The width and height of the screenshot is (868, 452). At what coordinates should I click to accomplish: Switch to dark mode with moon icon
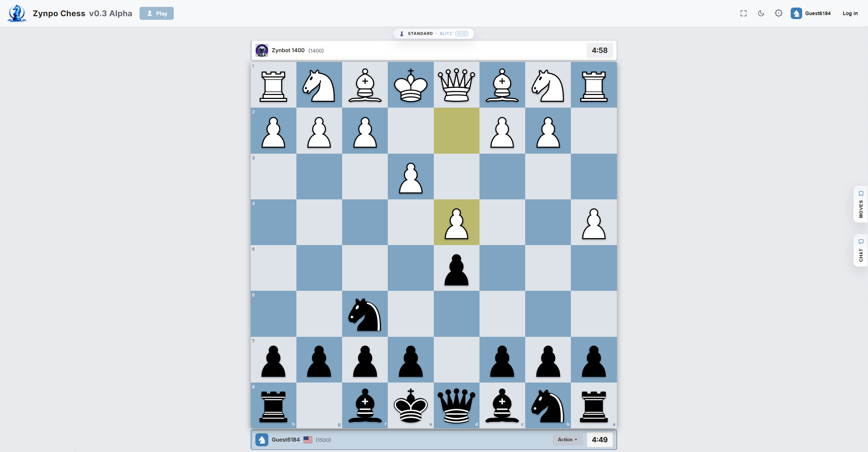761,13
